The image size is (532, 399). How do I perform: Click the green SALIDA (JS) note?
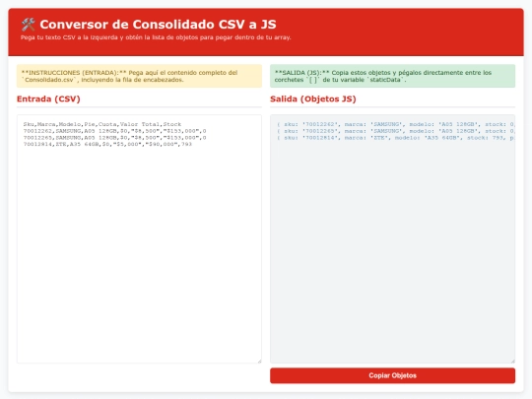coord(392,76)
